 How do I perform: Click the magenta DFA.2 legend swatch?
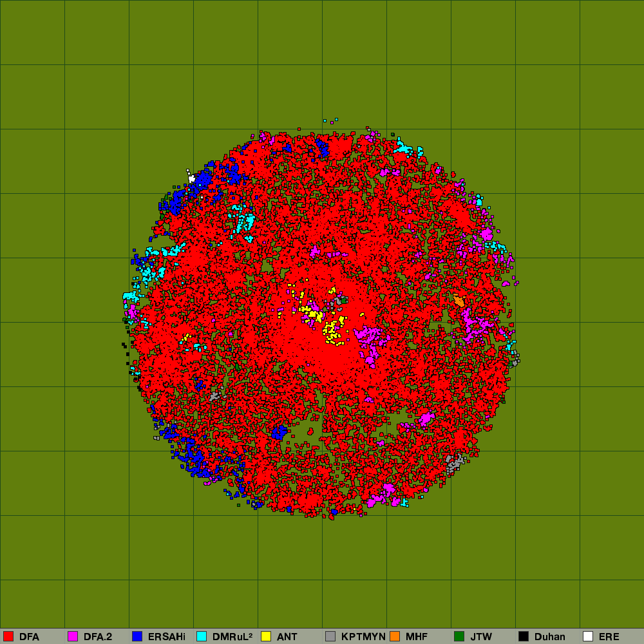coord(73,636)
